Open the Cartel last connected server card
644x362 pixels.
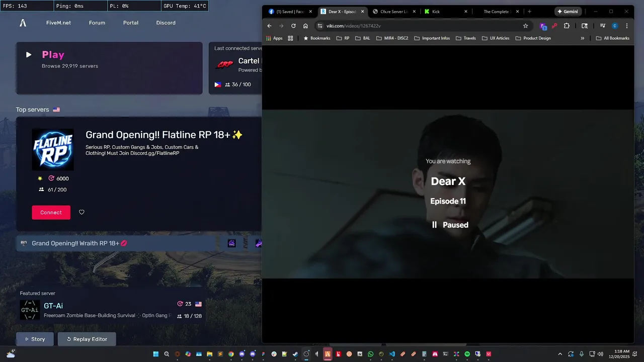click(235, 68)
